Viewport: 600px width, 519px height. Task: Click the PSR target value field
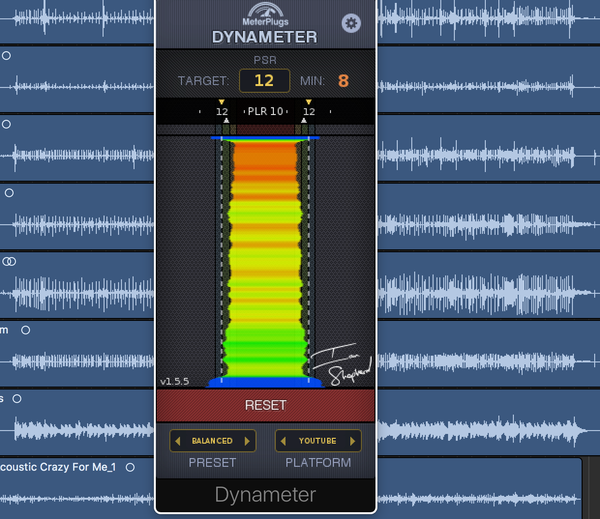click(x=264, y=81)
